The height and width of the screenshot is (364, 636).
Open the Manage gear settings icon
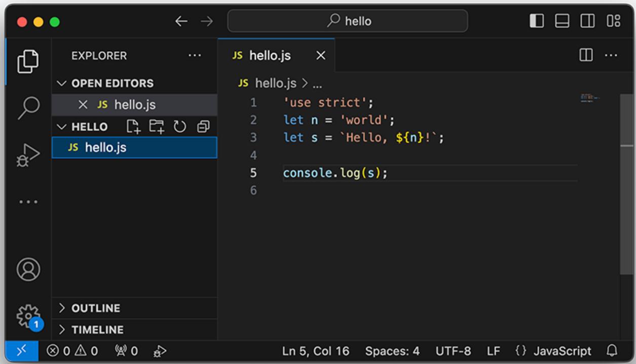tap(28, 316)
